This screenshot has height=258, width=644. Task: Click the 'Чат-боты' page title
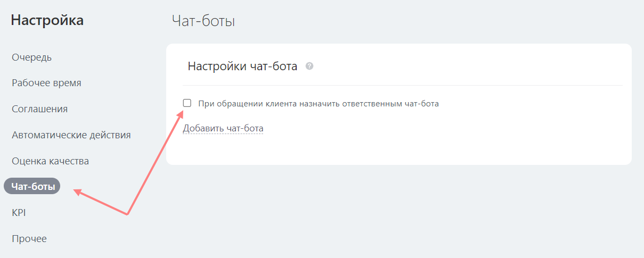tap(203, 21)
